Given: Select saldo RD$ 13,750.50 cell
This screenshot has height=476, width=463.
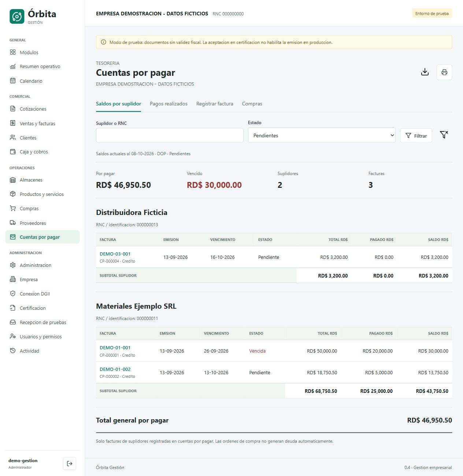Looking at the screenshot, I should (433, 372).
